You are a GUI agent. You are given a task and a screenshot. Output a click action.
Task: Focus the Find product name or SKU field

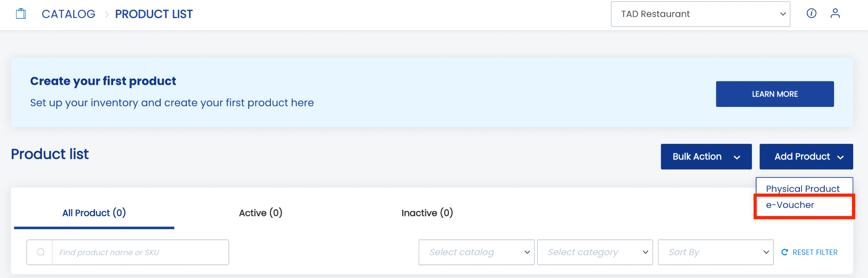point(140,252)
